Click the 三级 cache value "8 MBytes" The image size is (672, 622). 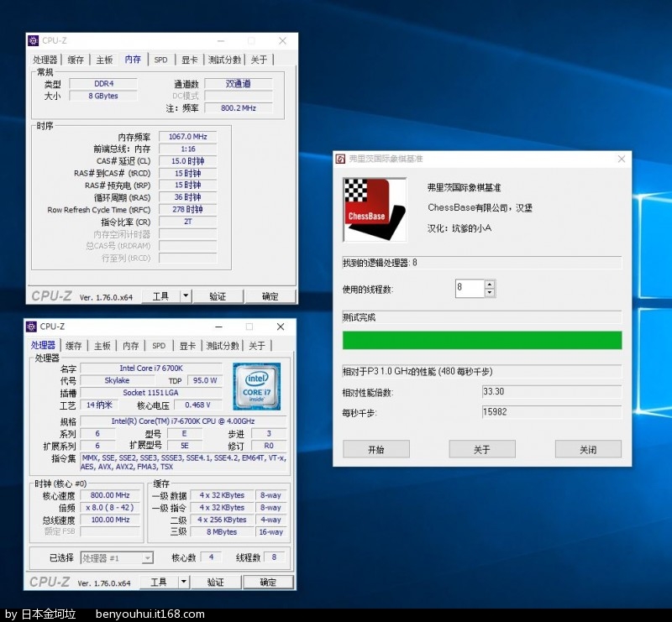coord(222,531)
